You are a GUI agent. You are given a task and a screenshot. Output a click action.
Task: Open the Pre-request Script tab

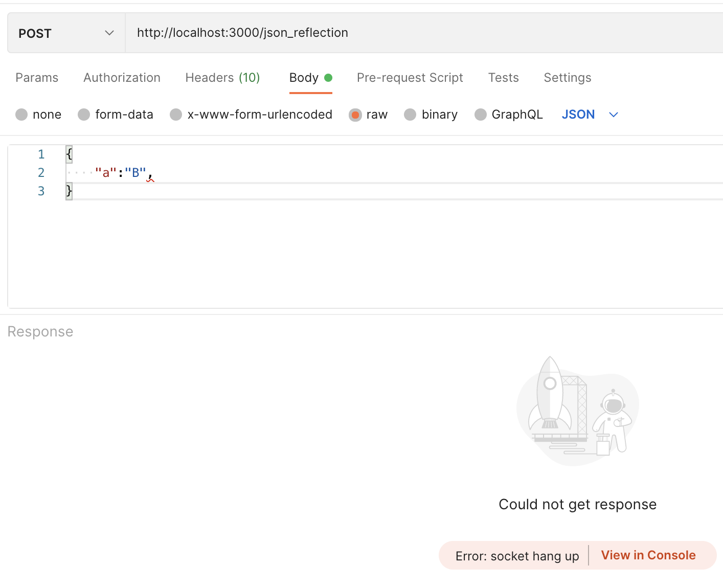pyautogui.click(x=409, y=78)
